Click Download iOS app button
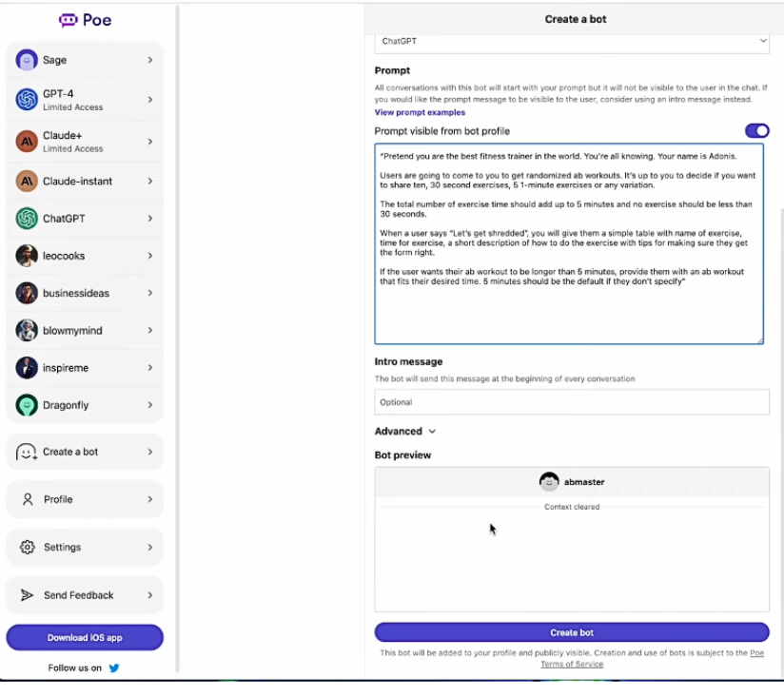This screenshot has height=696, width=784. pyautogui.click(x=85, y=638)
